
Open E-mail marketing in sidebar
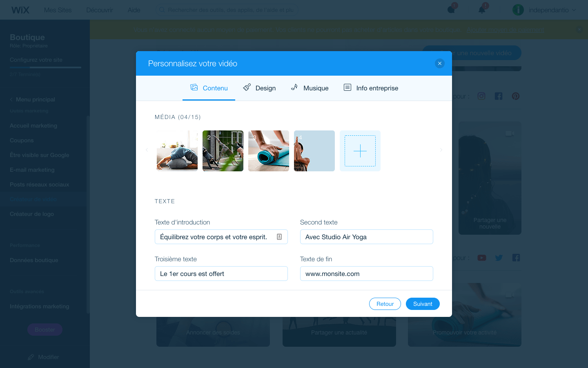point(32,170)
